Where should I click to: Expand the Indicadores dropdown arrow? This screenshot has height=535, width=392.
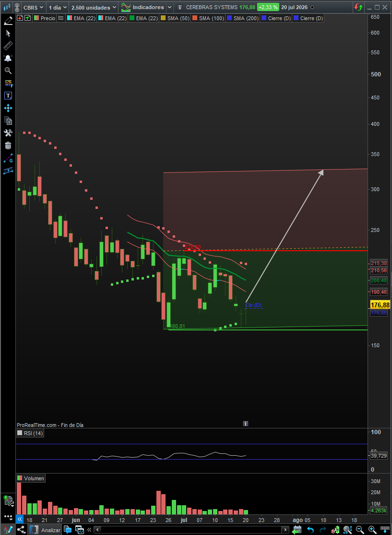[x=169, y=7]
